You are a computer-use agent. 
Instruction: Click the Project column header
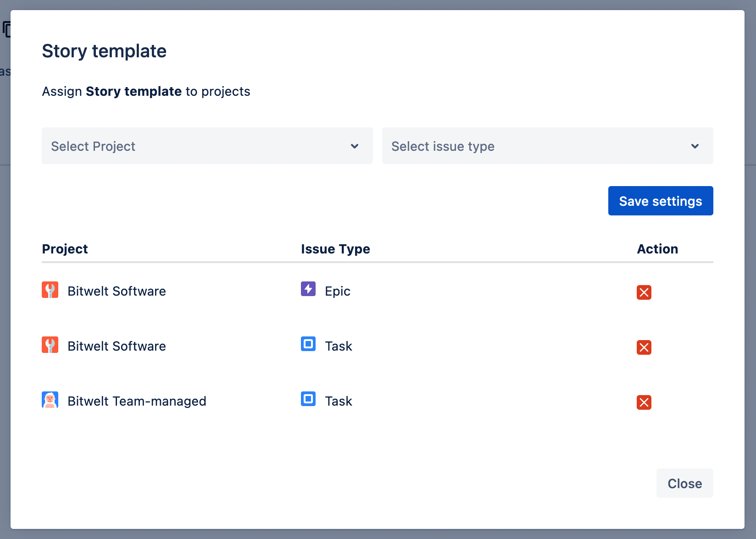tap(65, 249)
